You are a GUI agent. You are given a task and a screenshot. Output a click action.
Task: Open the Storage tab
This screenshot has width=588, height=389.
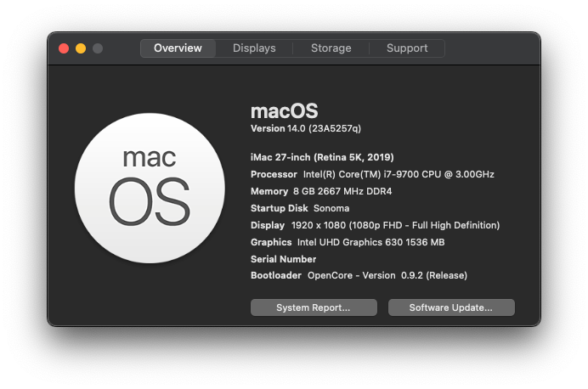click(331, 48)
